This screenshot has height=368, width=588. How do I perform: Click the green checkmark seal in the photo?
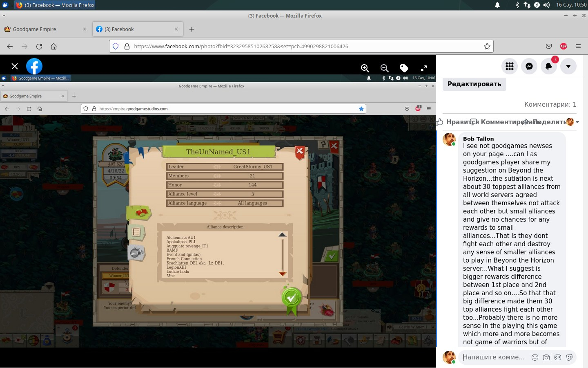coord(291,298)
